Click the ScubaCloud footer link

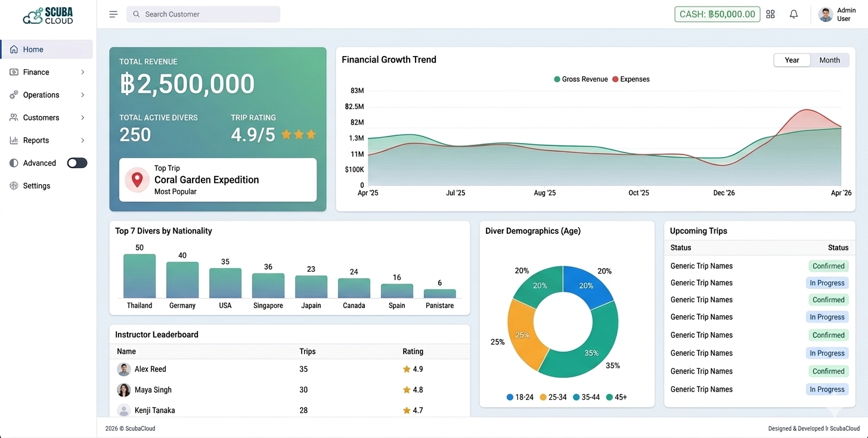point(845,428)
